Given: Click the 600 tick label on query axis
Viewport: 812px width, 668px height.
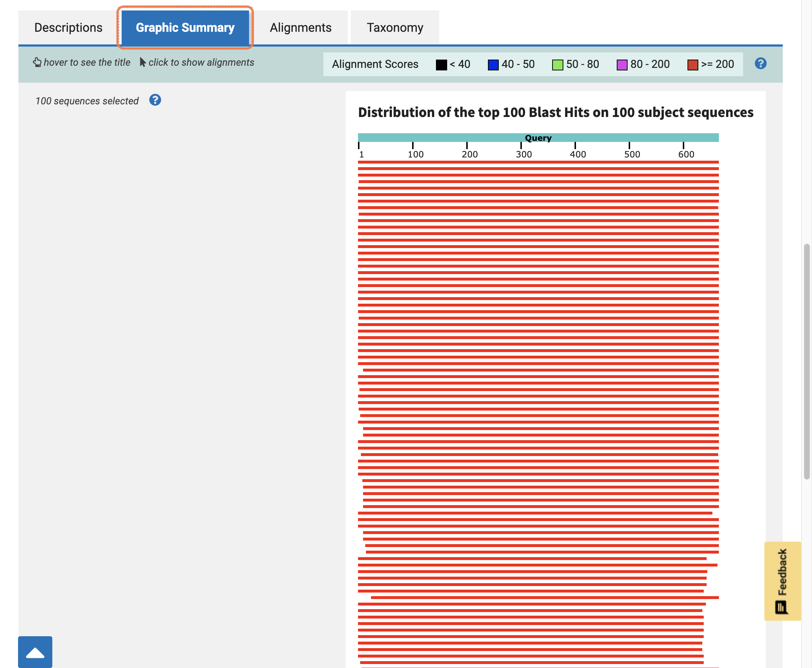Looking at the screenshot, I should click(686, 154).
